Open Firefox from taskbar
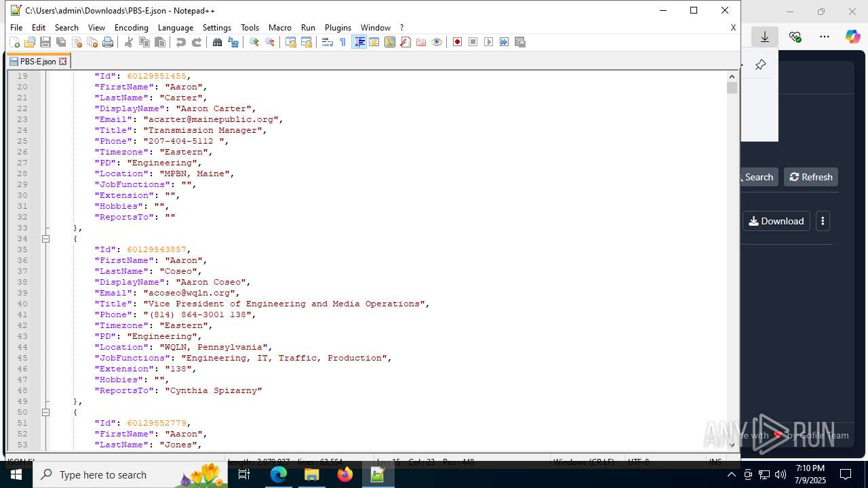Screen dimensions: 868x488 (344, 474)
